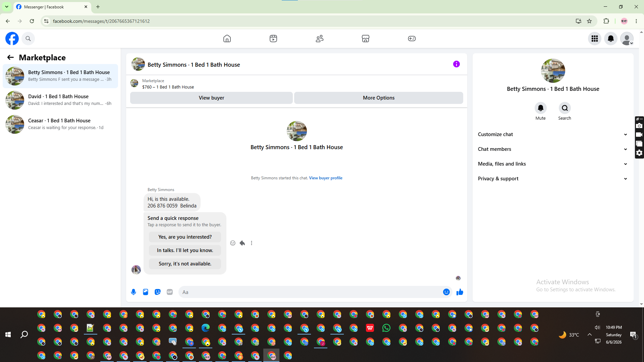
Task: Open Facebook search magnifier
Action: pos(28,39)
